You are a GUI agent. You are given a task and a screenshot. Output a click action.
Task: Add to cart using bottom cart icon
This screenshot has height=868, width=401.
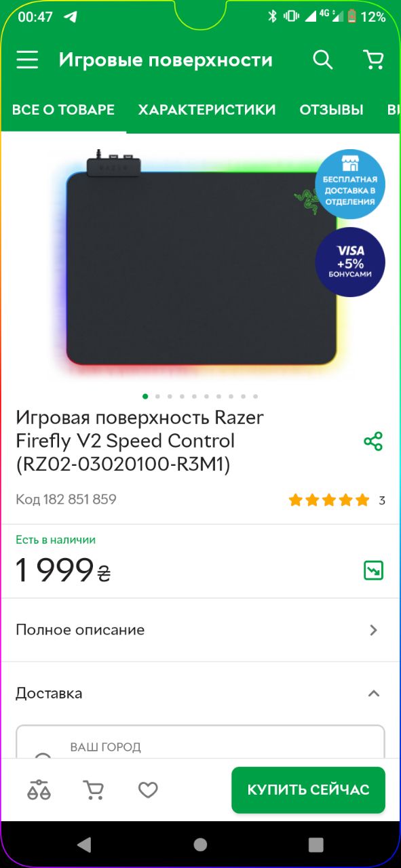[x=93, y=790]
